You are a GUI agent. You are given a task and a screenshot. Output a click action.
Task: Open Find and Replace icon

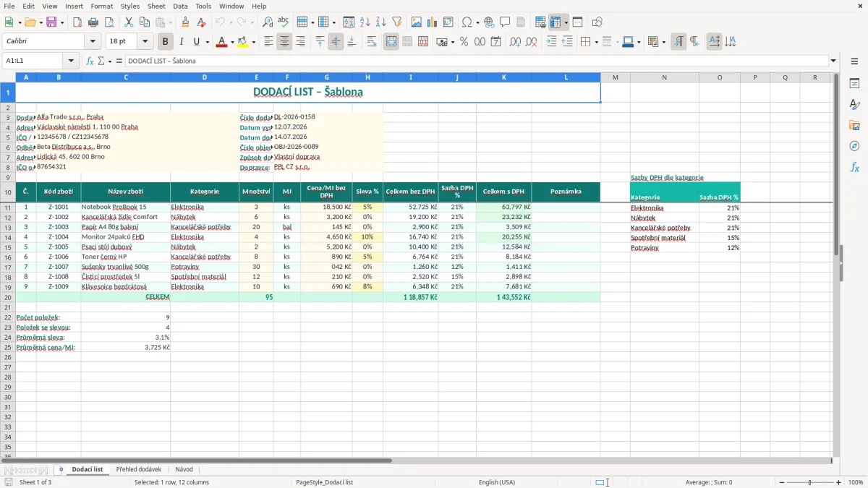268,22
